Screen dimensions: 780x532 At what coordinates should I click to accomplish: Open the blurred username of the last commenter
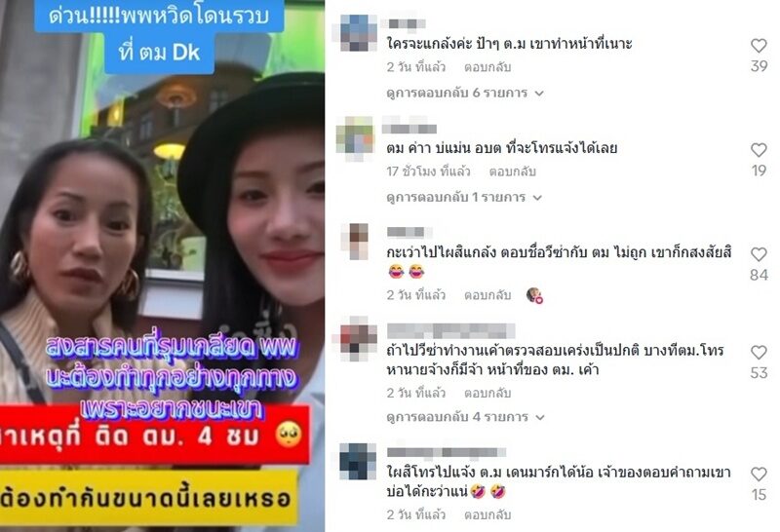click(x=447, y=452)
